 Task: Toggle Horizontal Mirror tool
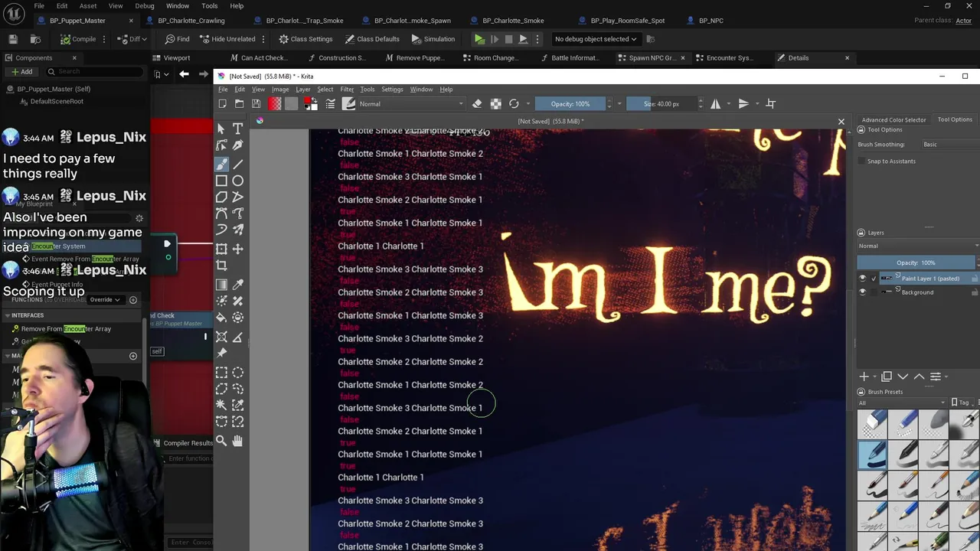pos(716,103)
